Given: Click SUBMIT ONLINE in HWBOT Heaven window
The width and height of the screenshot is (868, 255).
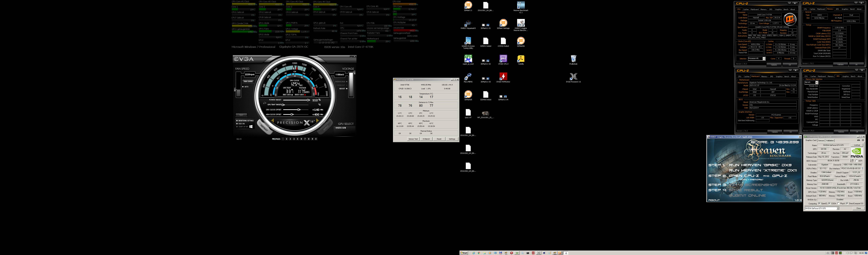Looking at the screenshot, I should point(747,195).
